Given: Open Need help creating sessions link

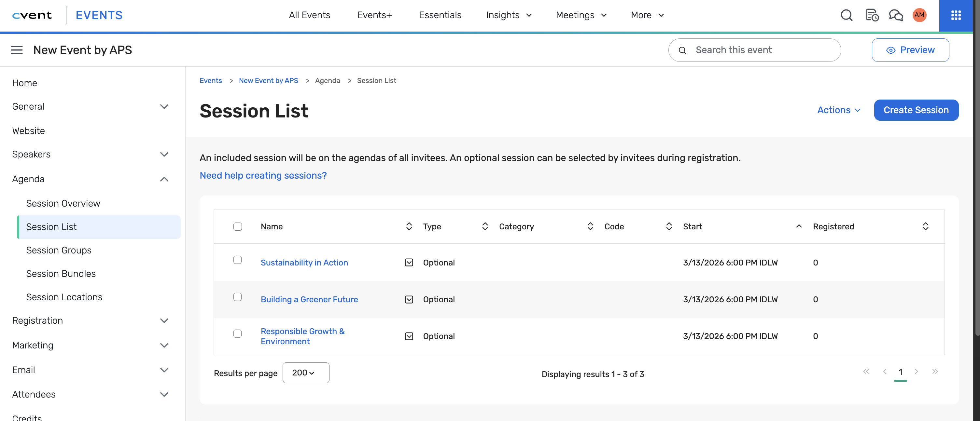Looking at the screenshot, I should [x=263, y=175].
